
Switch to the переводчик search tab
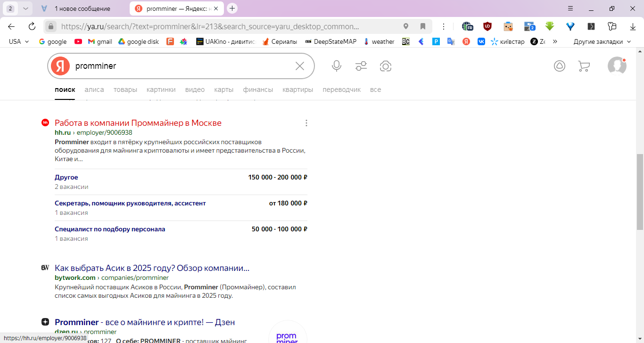pyautogui.click(x=342, y=90)
